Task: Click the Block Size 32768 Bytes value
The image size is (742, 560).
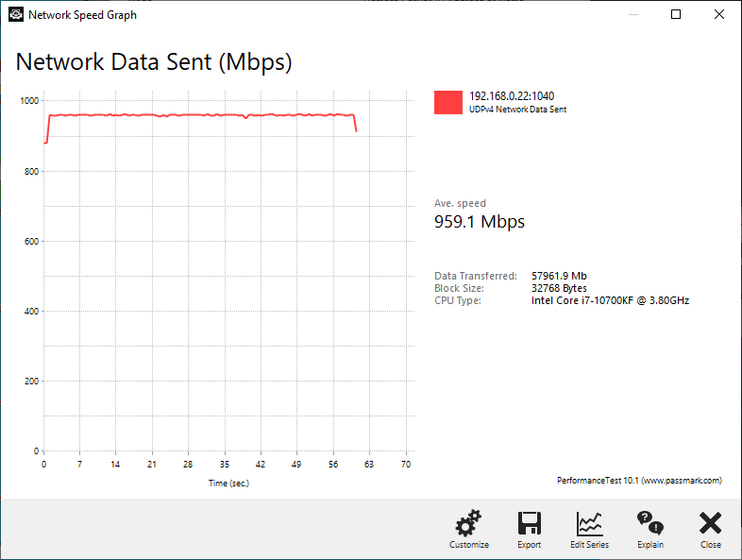Action: pyautogui.click(x=559, y=288)
